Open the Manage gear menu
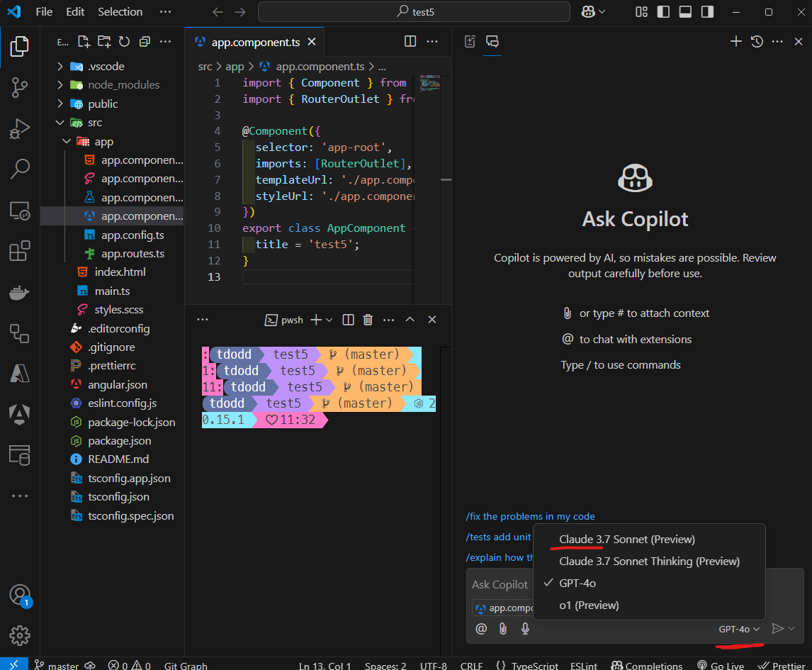 click(x=20, y=635)
